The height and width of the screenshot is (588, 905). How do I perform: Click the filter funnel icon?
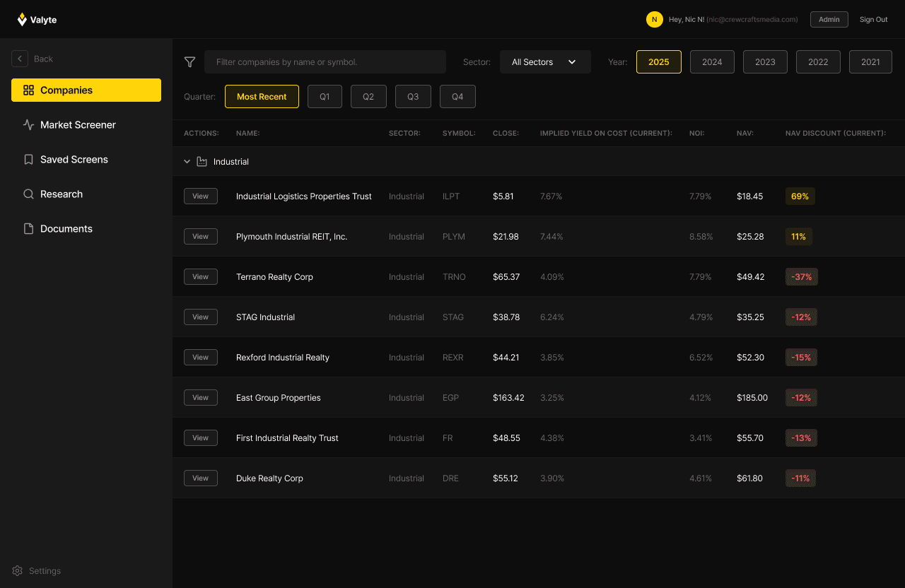pos(189,62)
